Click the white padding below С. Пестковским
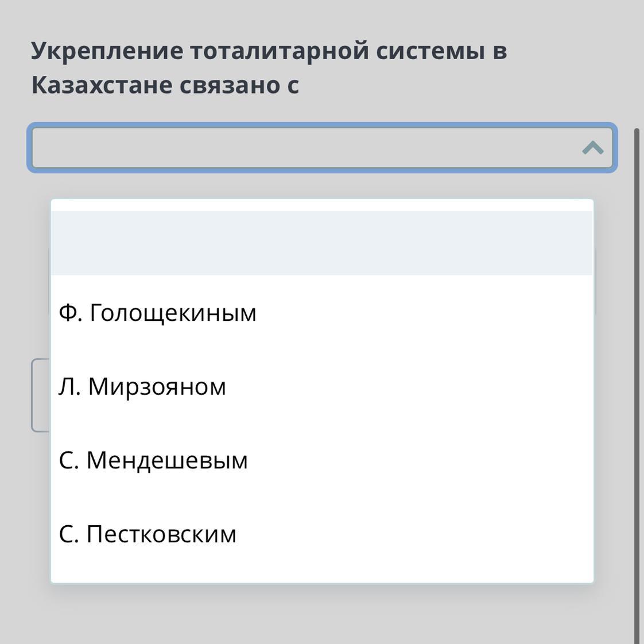 [x=321, y=569]
